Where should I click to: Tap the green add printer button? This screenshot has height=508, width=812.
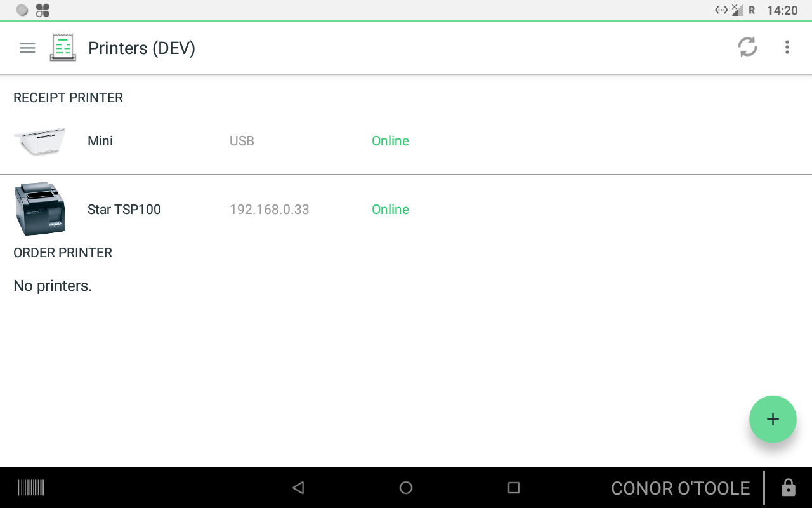(x=773, y=419)
